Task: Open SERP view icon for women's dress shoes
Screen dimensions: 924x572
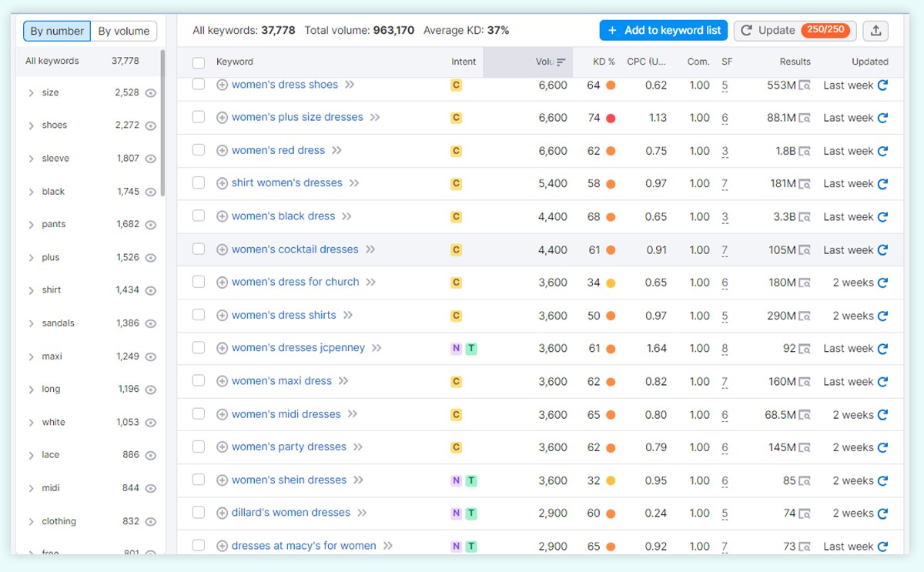Action: point(805,85)
